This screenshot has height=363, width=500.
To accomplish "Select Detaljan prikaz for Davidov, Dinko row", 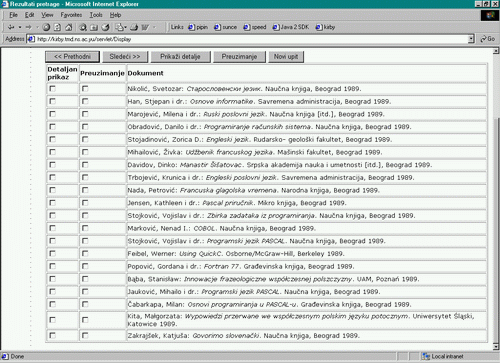I will pyautogui.click(x=52, y=165).
